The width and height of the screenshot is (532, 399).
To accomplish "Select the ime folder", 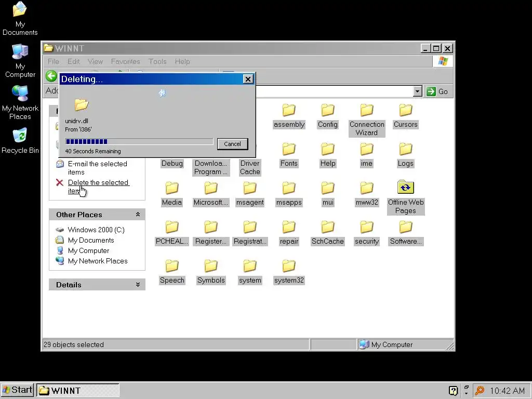I will pyautogui.click(x=367, y=155).
